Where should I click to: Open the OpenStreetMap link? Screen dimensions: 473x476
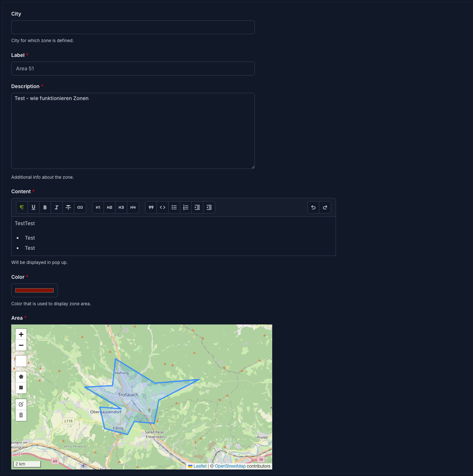point(230,466)
